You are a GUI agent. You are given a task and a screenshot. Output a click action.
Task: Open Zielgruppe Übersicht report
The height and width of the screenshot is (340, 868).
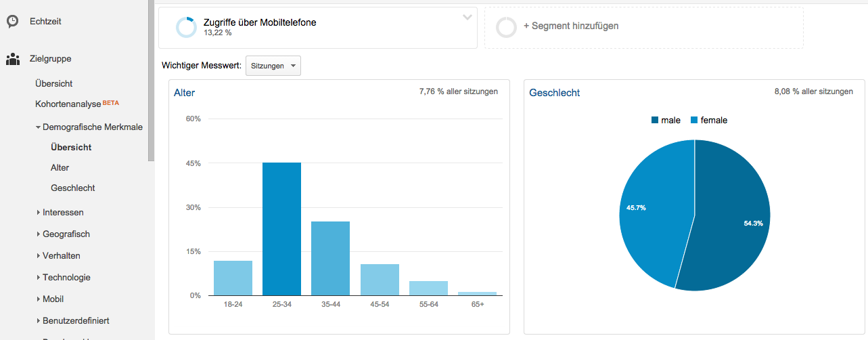tap(54, 83)
